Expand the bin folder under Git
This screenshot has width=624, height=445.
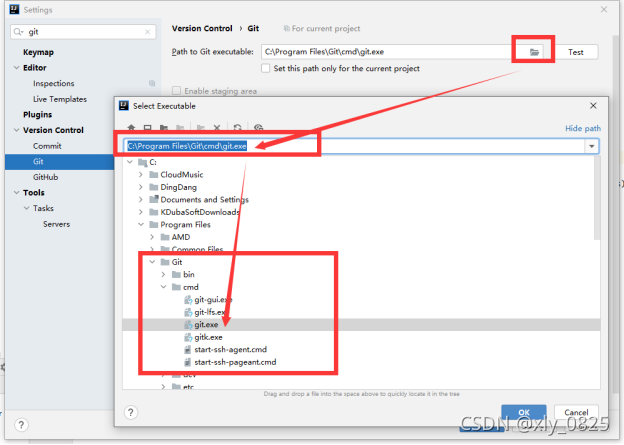tap(163, 275)
